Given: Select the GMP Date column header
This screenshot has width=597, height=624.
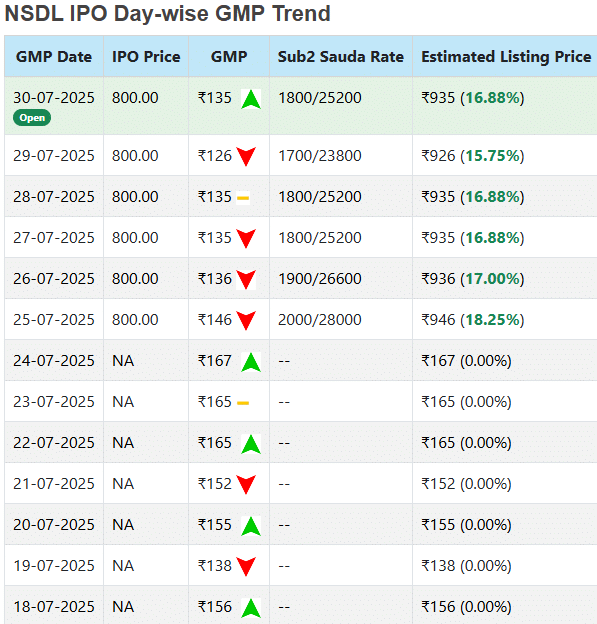Looking at the screenshot, I should coord(54,57).
